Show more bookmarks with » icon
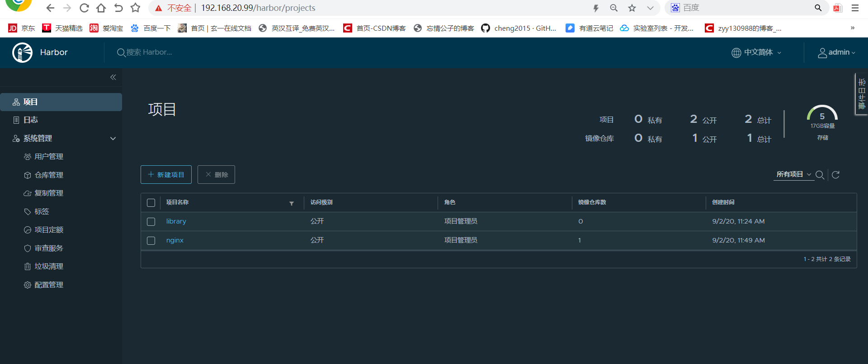868x364 pixels. (x=853, y=28)
